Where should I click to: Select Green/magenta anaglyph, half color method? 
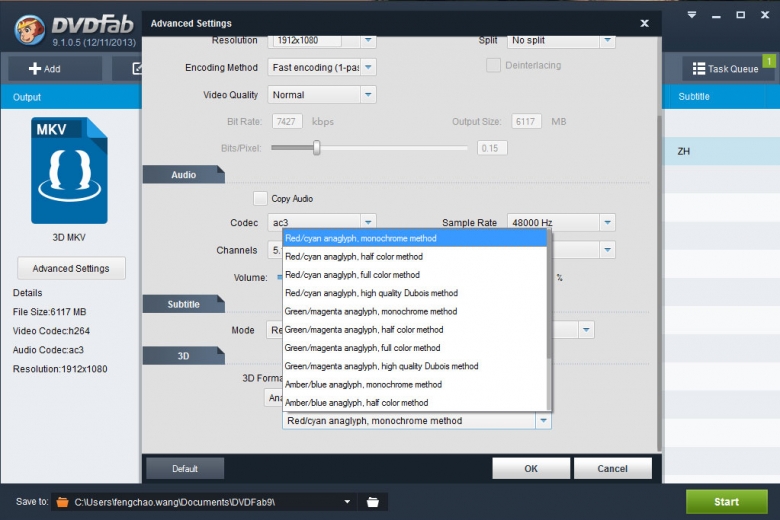click(364, 330)
